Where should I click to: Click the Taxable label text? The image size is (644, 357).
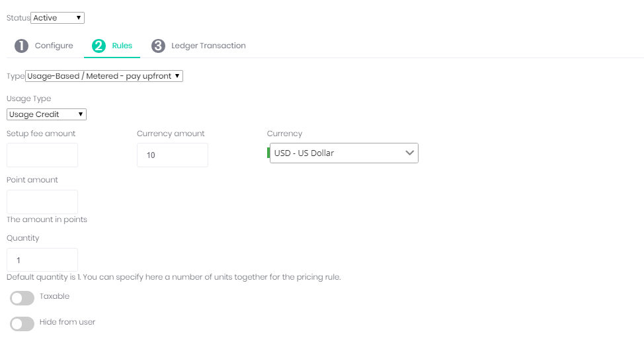pos(54,296)
